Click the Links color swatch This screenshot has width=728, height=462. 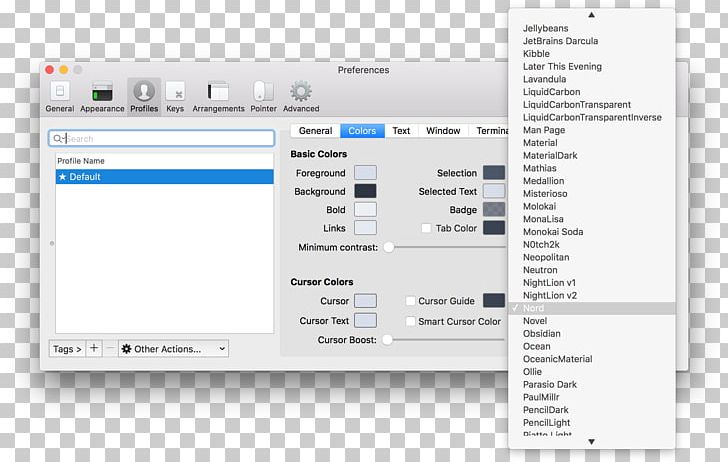click(x=365, y=228)
